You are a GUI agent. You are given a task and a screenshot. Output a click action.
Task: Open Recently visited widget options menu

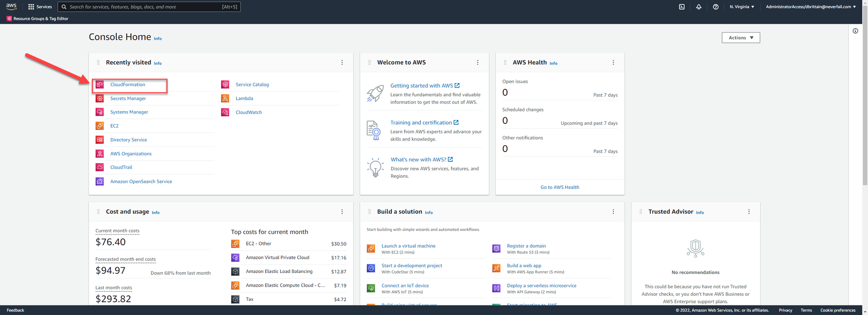pos(342,62)
